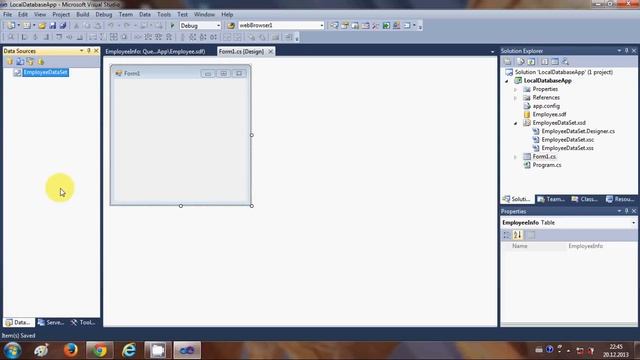Click the Open File toolbar icon
Viewport: 640px width, 360px height.
coord(42,26)
